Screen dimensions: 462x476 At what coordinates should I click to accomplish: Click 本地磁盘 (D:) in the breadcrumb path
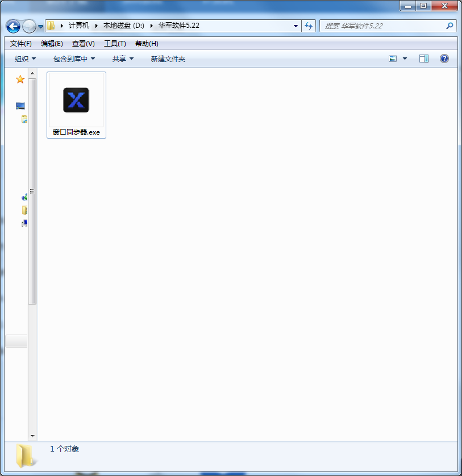[x=123, y=26]
